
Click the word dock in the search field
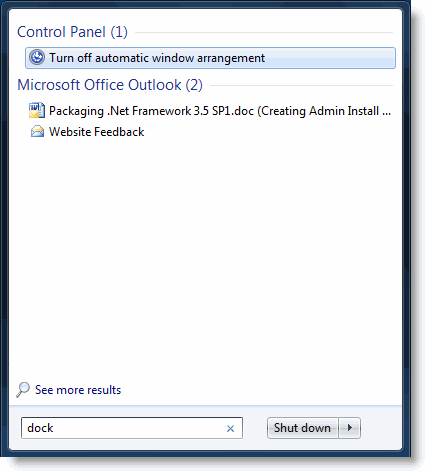pyautogui.click(x=40, y=428)
